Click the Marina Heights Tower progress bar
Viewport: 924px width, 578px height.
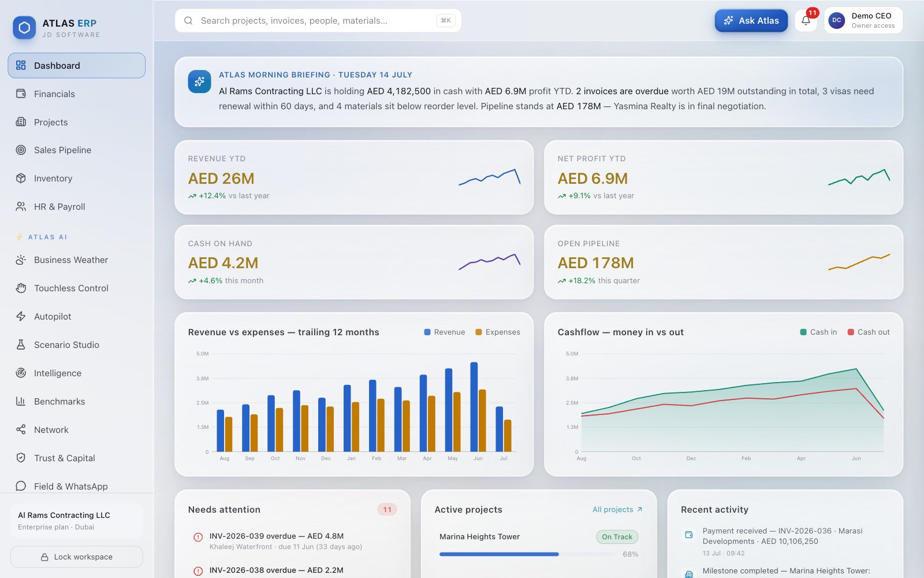(x=527, y=554)
